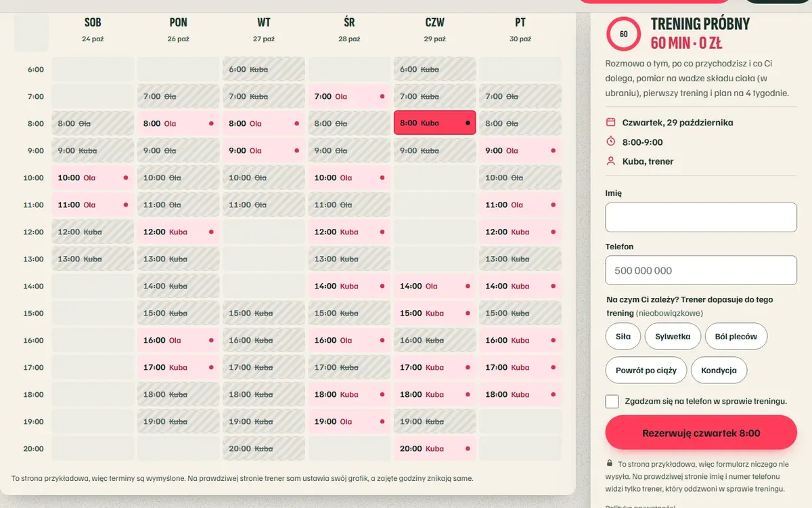Focus the Telefon input field
Viewport: 812px width, 508px height.
(x=701, y=270)
